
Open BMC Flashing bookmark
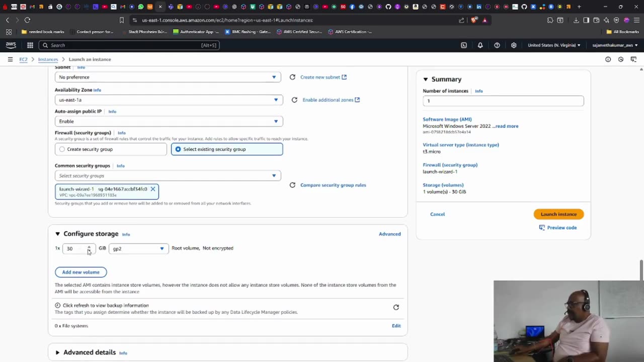(248, 32)
